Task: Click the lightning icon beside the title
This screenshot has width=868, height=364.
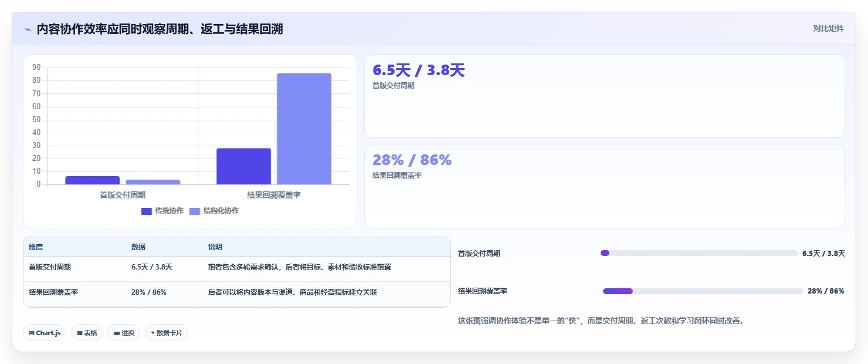Action: pyautogui.click(x=28, y=29)
